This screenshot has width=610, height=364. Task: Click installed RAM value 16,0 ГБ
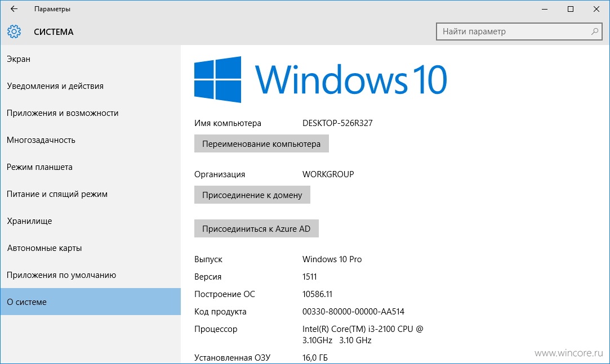[x=315, y=358]
